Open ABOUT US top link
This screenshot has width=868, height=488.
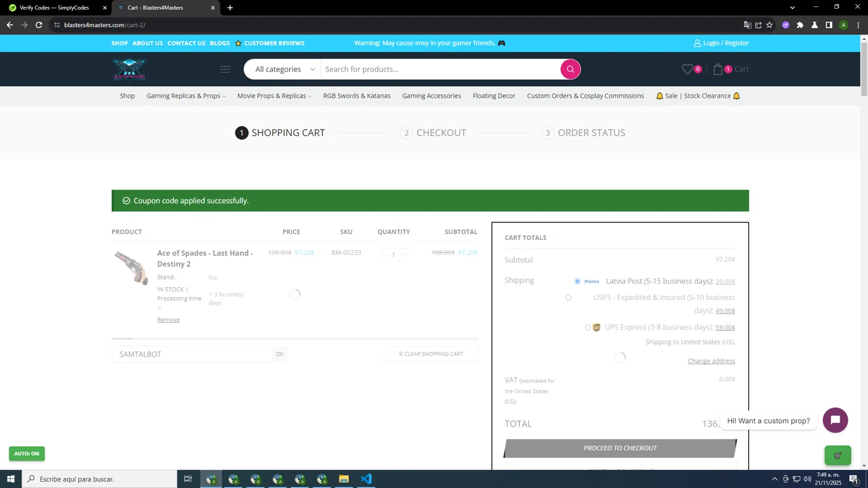148,43
